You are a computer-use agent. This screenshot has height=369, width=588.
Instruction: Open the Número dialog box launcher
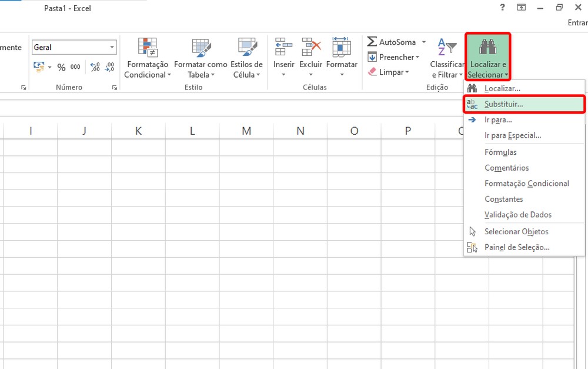[113, 87]
